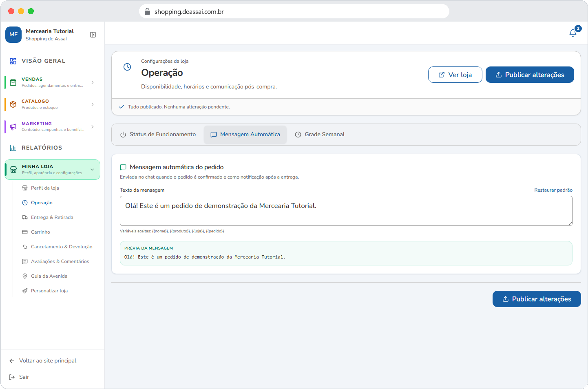This screenshot has height=389, width=588.
Task: Click the Carrinho card icon
Action: 25,232
